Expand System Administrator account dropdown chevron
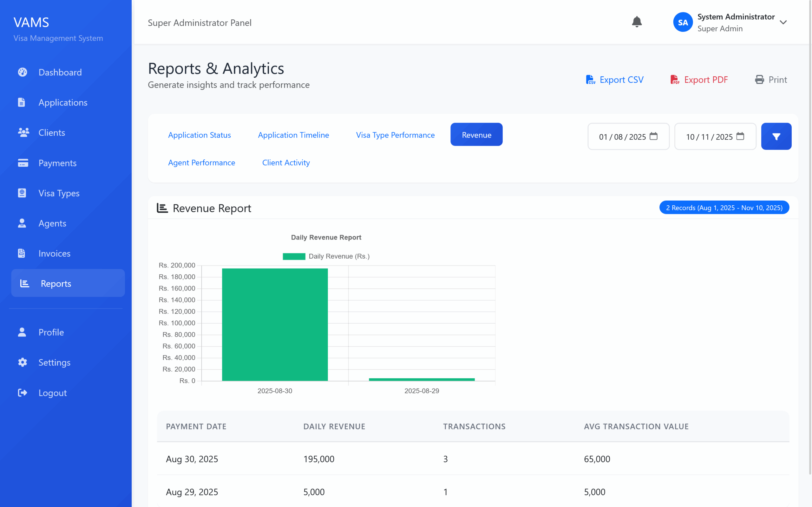 pos(783,22)
